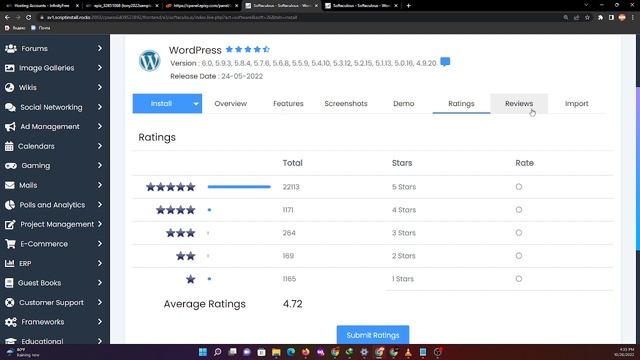This screenshot has width=640, height=360.
Task: Open the Import tab
Action: click(x=577, y=104)
